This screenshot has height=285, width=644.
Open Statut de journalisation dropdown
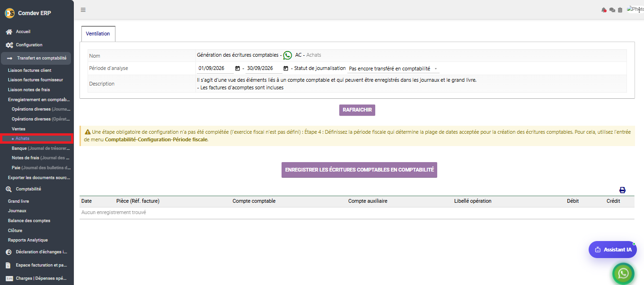(393, 69)
